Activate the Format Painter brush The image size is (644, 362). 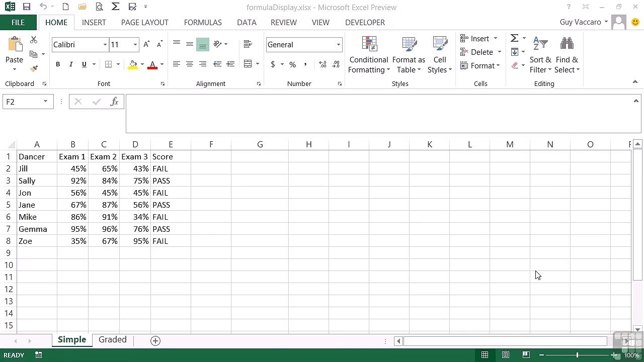coord(34,68)
